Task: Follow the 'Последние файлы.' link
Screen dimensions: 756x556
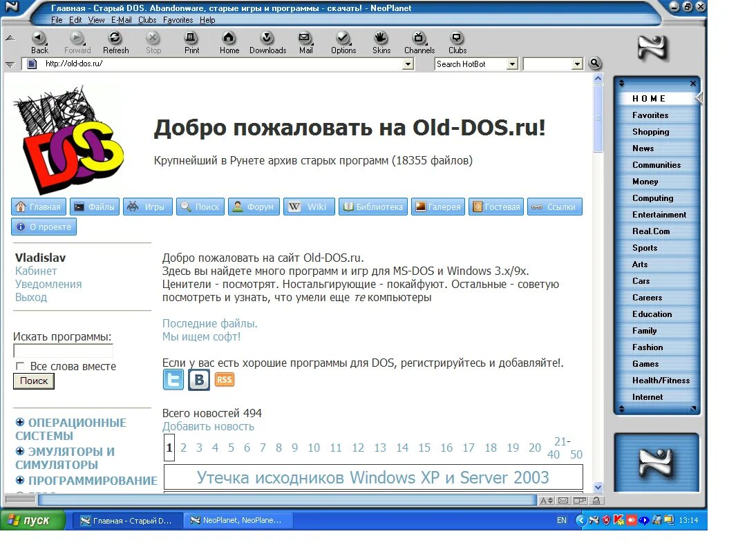Action: pyautogui.click(x=210, y=323)
